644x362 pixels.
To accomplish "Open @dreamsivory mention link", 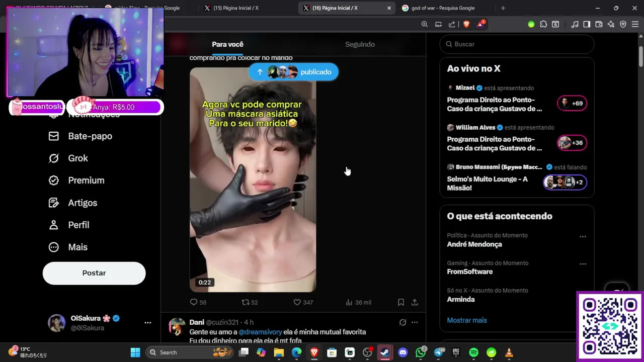I will click(x=260, y=332).
